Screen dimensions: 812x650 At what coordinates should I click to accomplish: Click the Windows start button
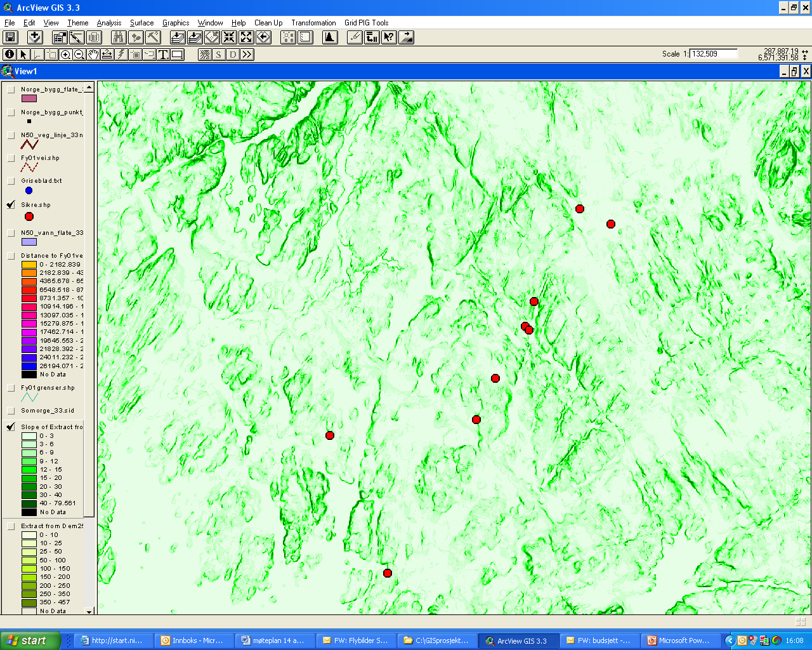coord(30,640)
